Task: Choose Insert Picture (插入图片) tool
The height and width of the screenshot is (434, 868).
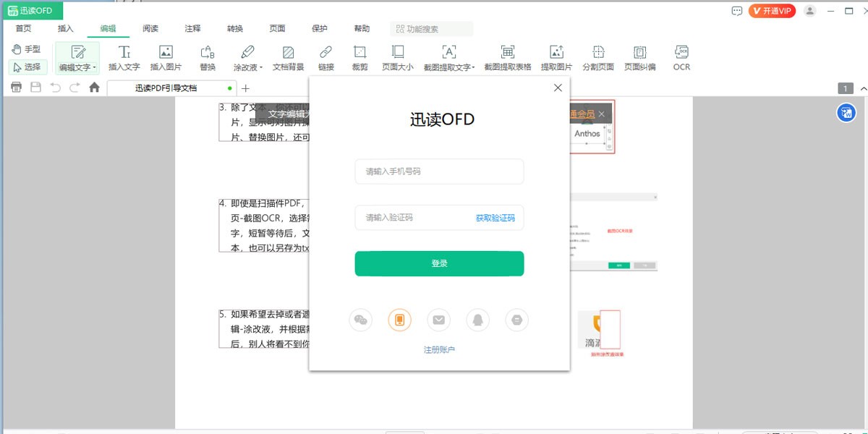Action: [x=166, y=58]
